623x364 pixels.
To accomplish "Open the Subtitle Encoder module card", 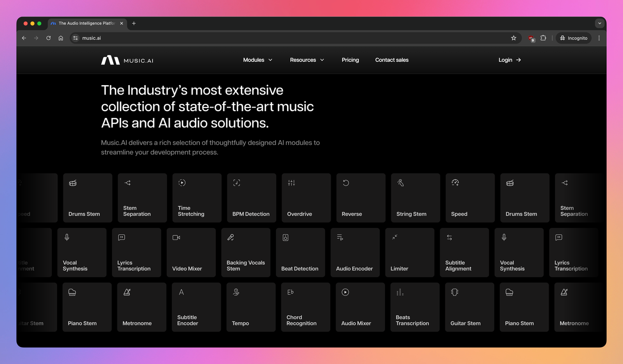I will point(196,307).
